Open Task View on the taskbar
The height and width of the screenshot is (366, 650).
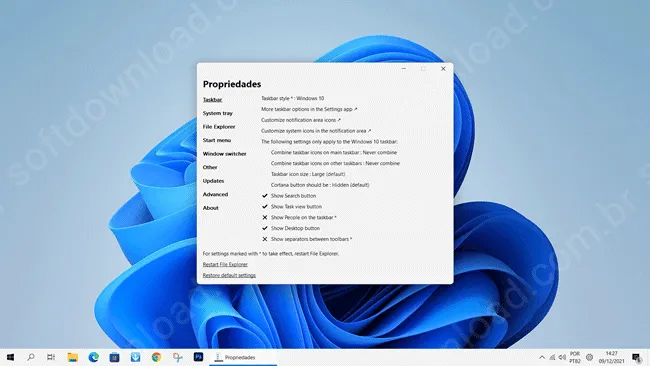(x=51, y=357)
